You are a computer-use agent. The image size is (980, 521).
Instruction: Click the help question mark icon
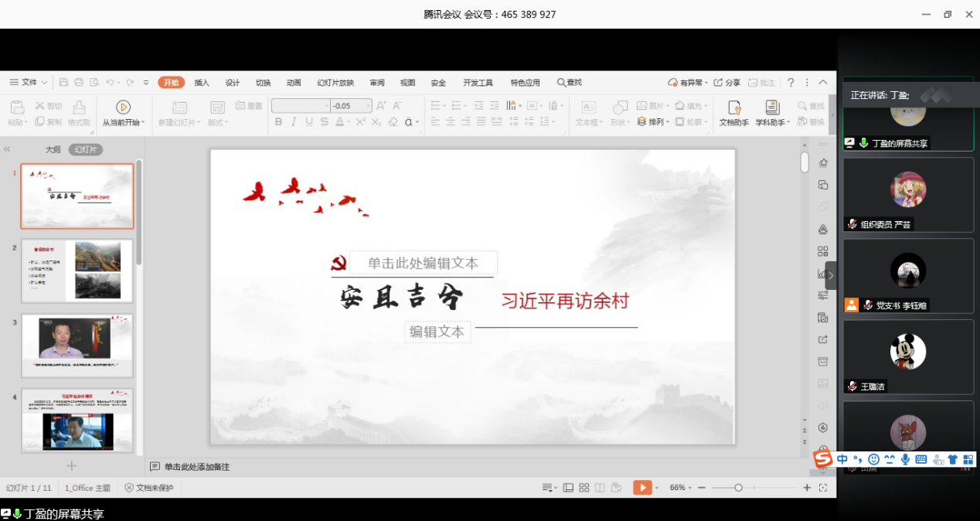tap(791, 83)
